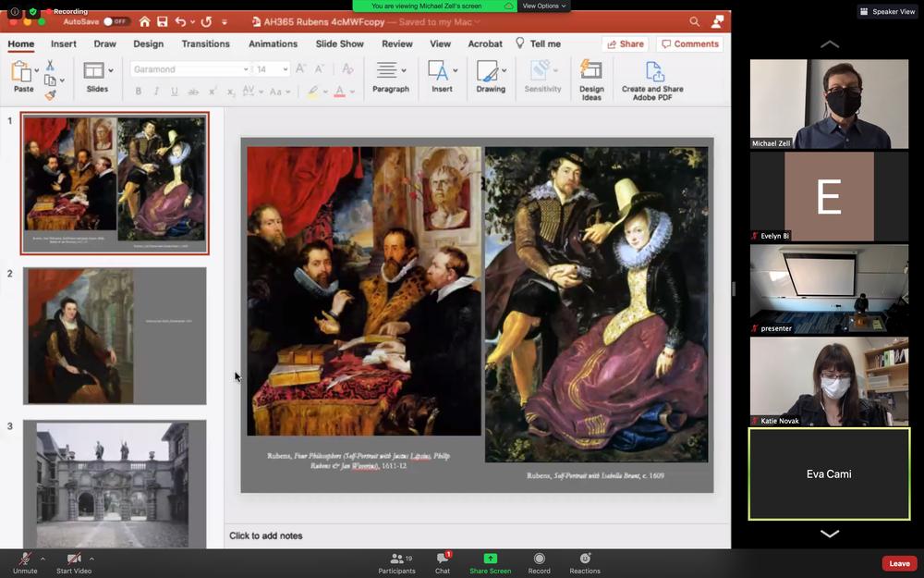Toggle superscript formatting

(x=213, y=92)
